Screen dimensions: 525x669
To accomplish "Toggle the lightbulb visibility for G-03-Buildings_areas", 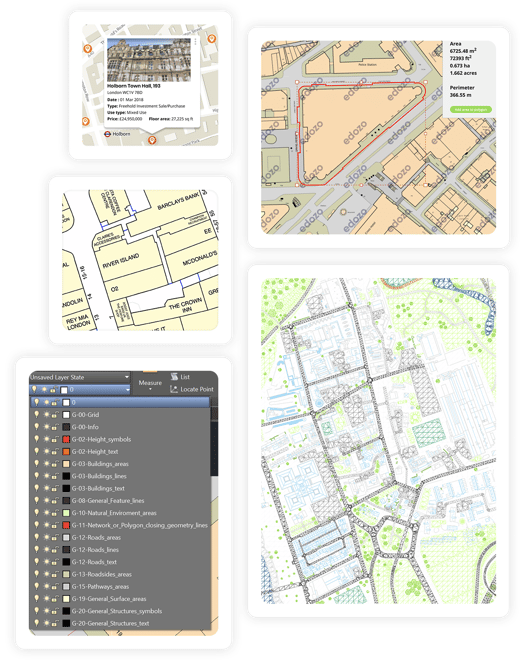I will pyautogui.click(x=37, y=463).
